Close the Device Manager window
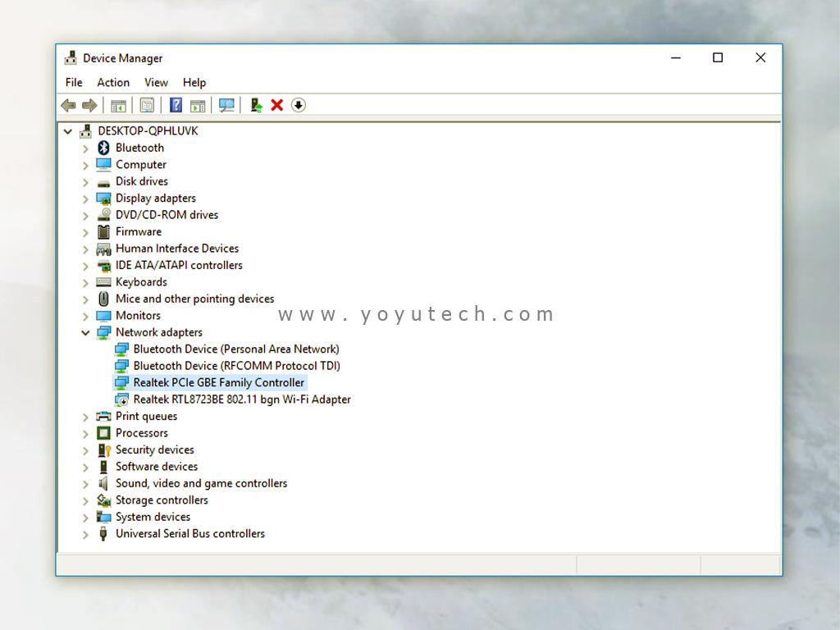The height and width of the screenshot is (630, 840). click(760, 58)
